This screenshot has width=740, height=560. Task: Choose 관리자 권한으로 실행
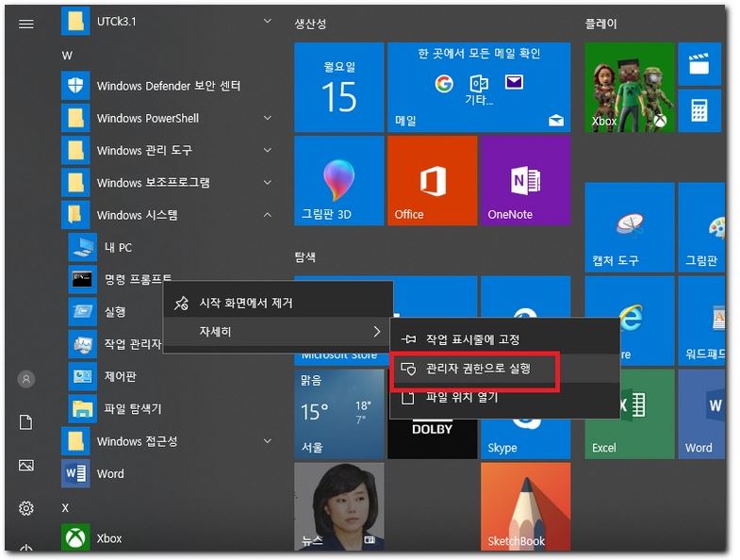point(504,368)
